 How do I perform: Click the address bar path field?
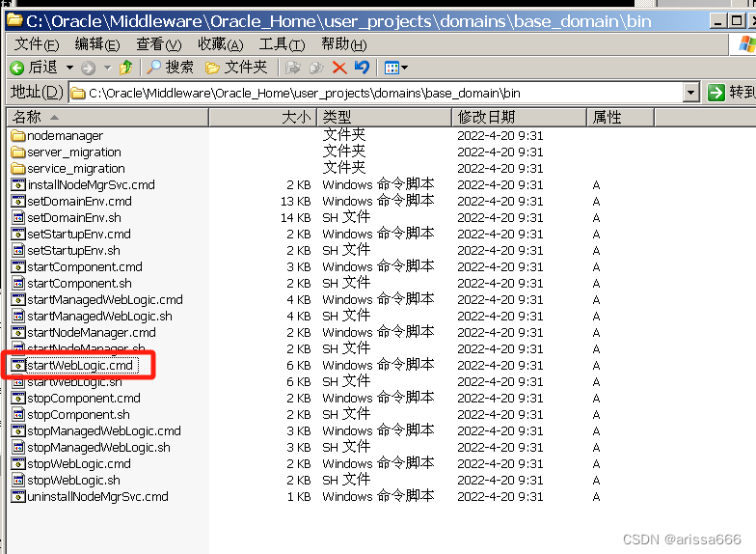[376, 93]
